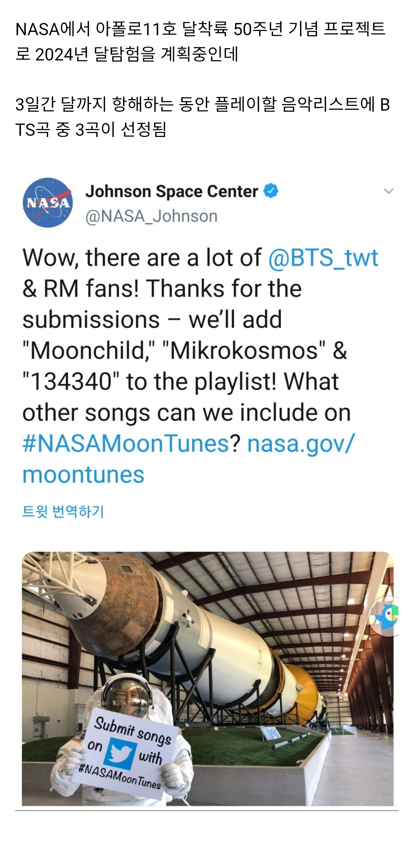Click the "Submit songs" text on the sign
This screenshot has height=868, width=413.
(x=132, y=730)
